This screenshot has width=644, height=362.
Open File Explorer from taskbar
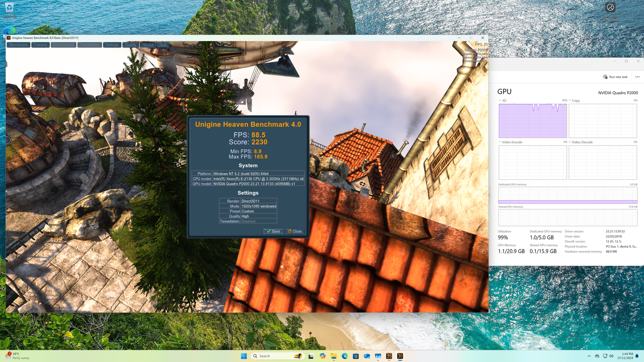pos(334,356)
